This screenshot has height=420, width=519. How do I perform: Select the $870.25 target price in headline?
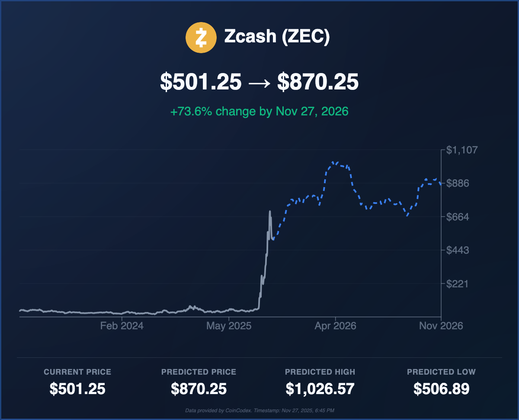coord(318,82)
